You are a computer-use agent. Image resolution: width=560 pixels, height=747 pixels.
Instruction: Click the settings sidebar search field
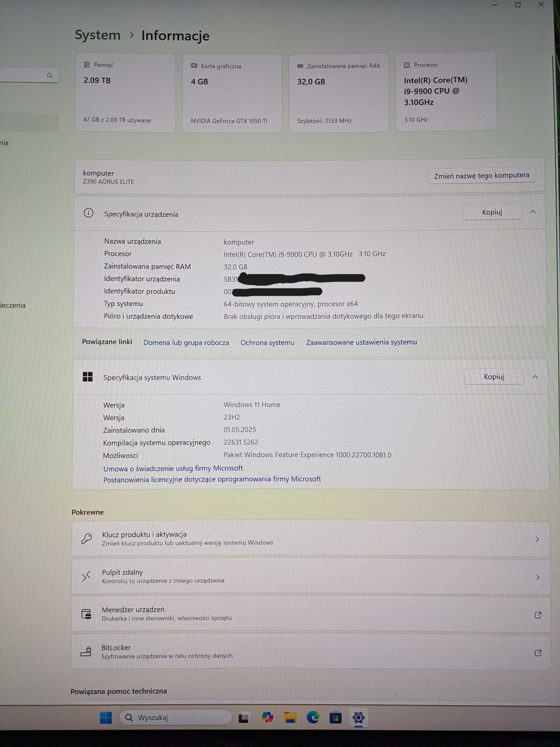(29, 75)
